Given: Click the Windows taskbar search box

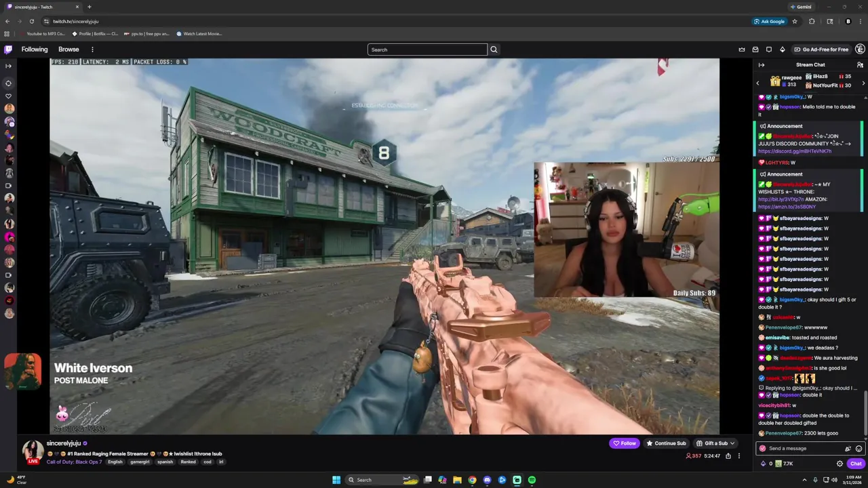Looking at the screenshot, I should click(x=382, y=480).
